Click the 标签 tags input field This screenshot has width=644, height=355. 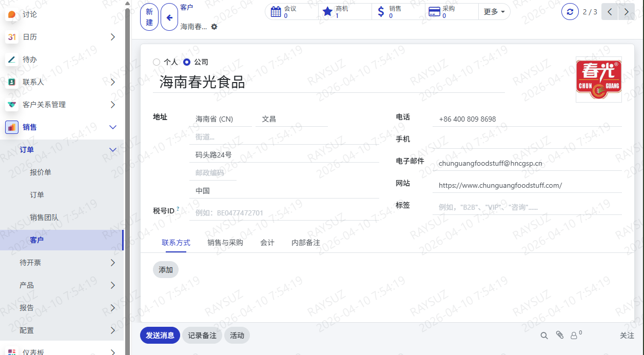click(527, 207)
